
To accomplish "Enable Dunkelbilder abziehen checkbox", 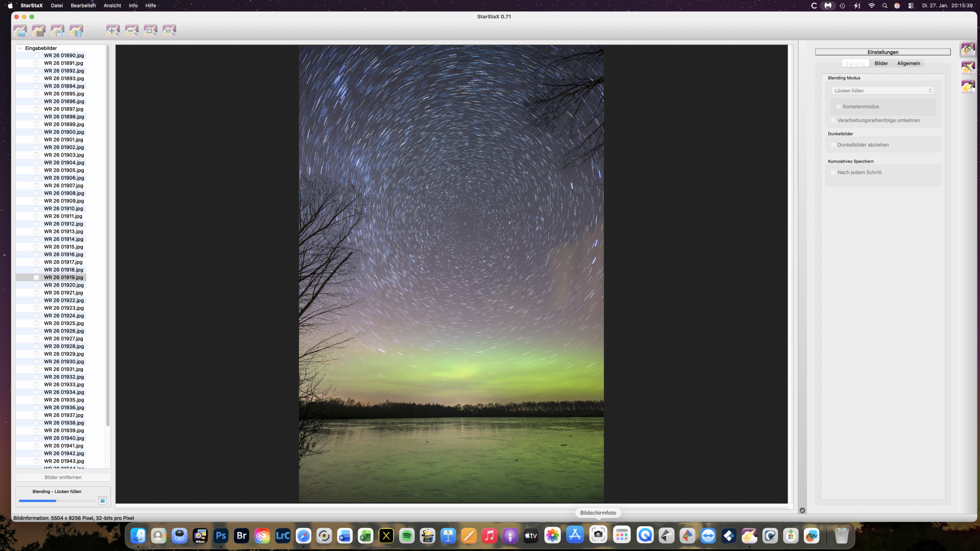I will coord(833,145).
